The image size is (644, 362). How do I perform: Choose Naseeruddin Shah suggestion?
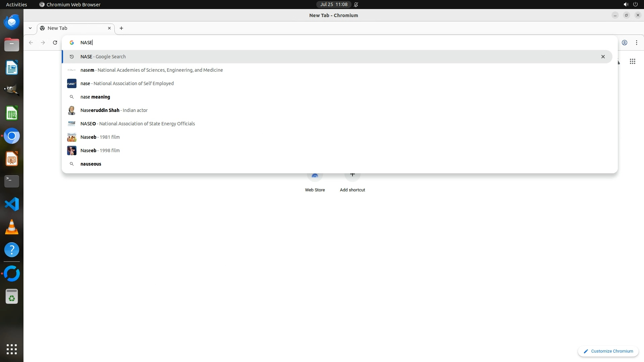coord(114,110)
